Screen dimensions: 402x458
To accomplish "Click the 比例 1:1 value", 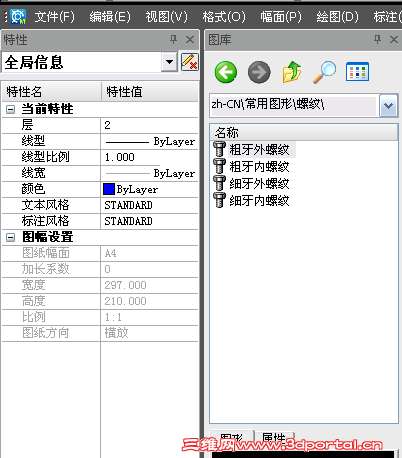I will (x=149, y=317).
